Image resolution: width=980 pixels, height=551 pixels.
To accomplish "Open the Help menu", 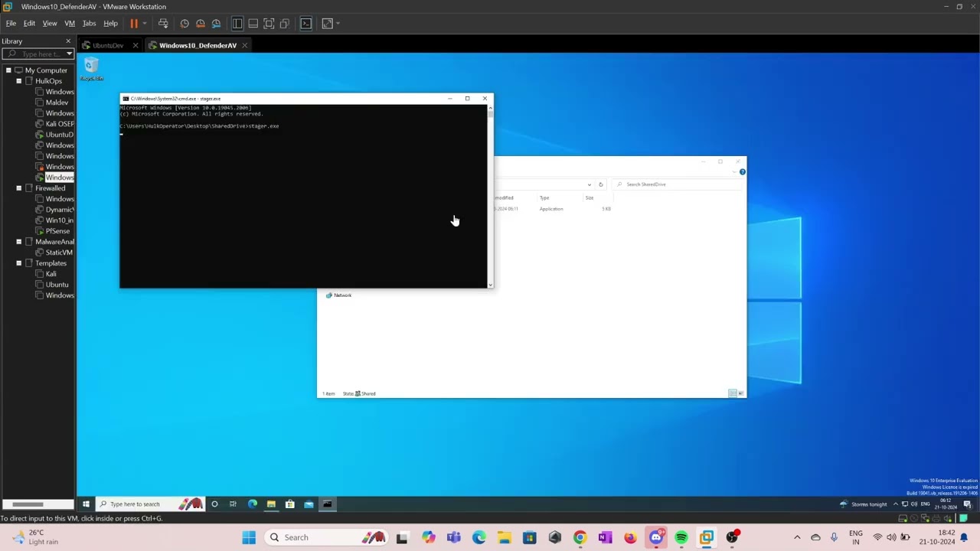I will tap(110, 24).
